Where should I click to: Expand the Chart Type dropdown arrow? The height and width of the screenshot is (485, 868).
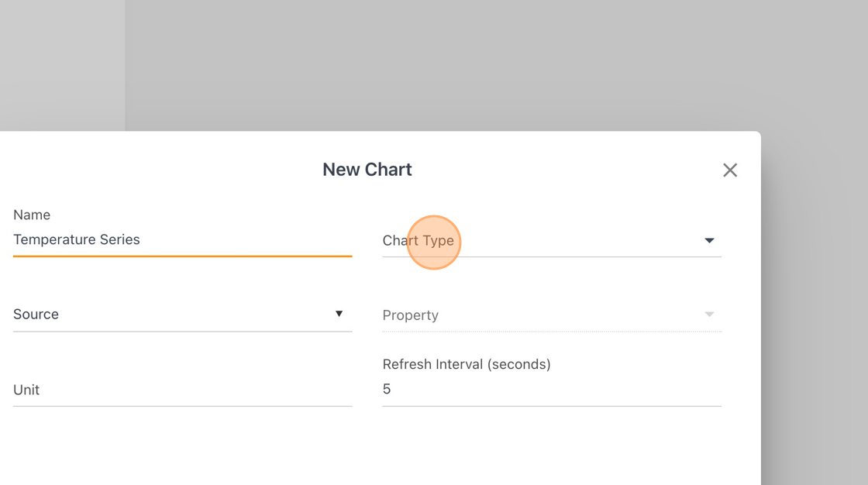[x=709, y=240]
